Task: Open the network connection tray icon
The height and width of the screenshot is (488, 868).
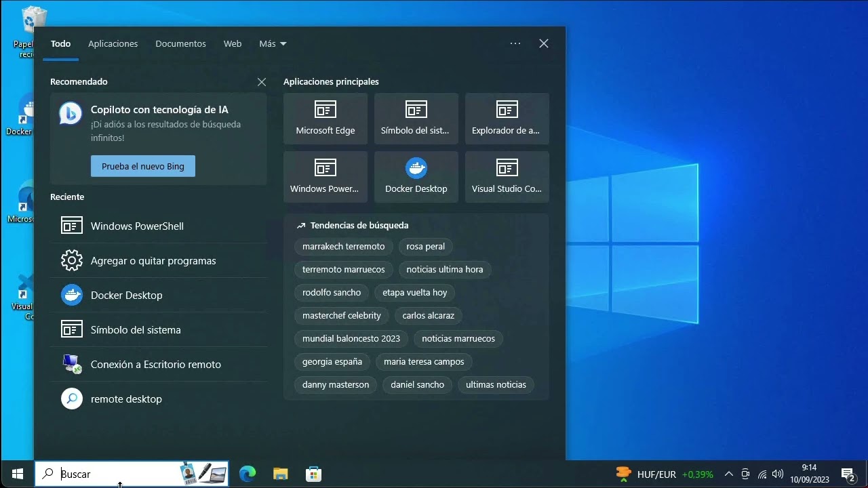Action: 762,474
